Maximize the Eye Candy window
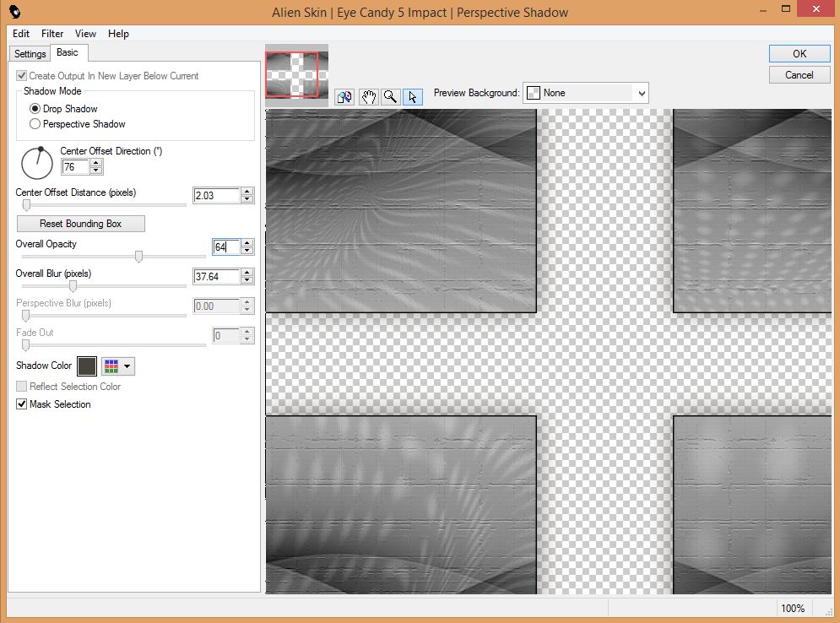840x623 pixels. (x=785, y=8)
